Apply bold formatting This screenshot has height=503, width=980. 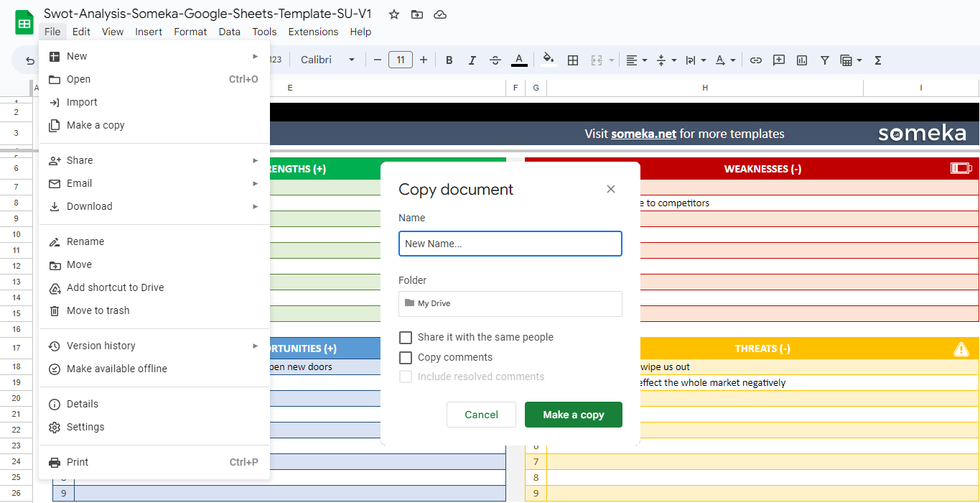[449, 60]
